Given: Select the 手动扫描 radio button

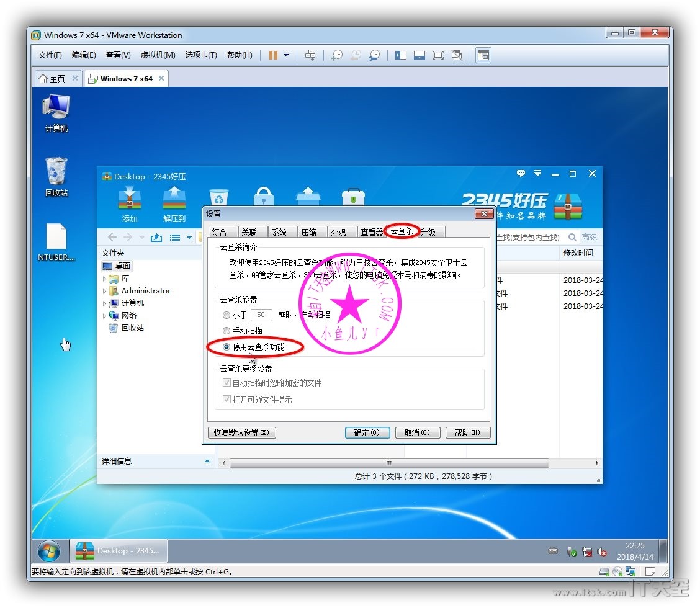Looking at the screenshot, I should [x=227, y=331].
